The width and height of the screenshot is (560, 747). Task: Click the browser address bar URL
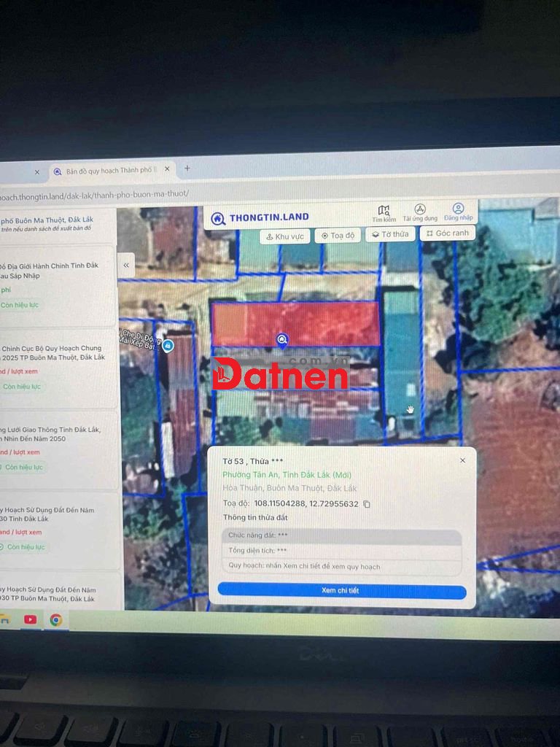(95, 194)
